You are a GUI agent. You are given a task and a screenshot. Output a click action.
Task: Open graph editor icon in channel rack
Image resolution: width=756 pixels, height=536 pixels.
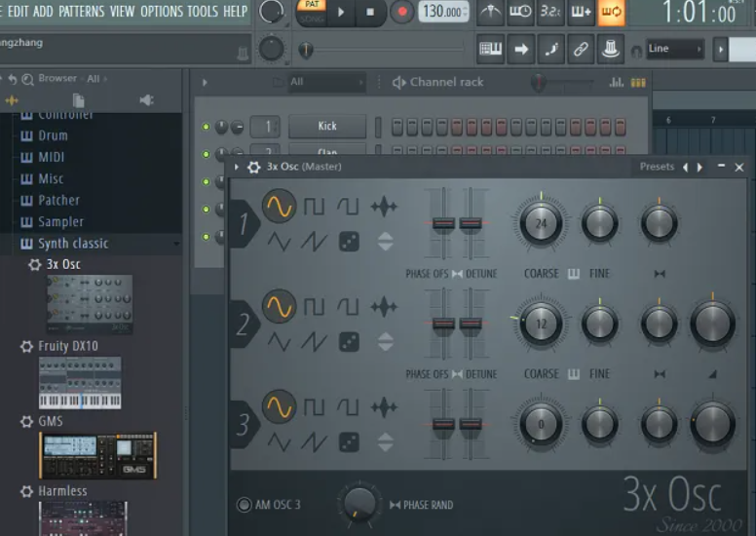click(616, 83)
